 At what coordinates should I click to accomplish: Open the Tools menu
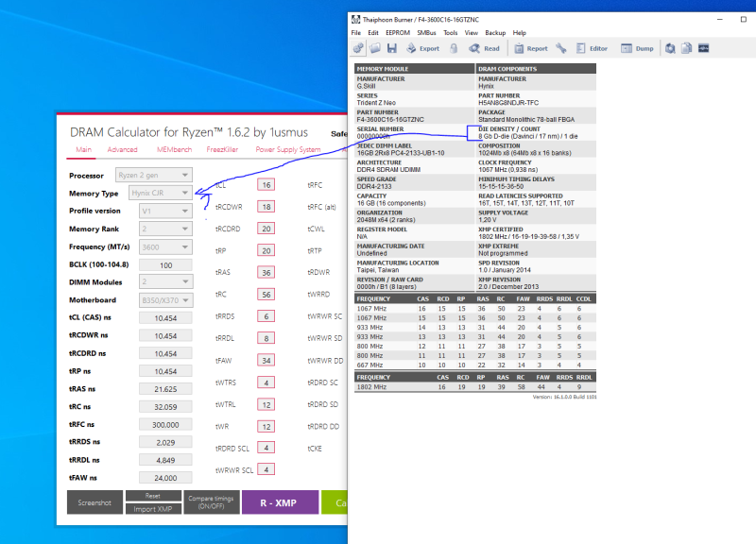tap(451, 33)
